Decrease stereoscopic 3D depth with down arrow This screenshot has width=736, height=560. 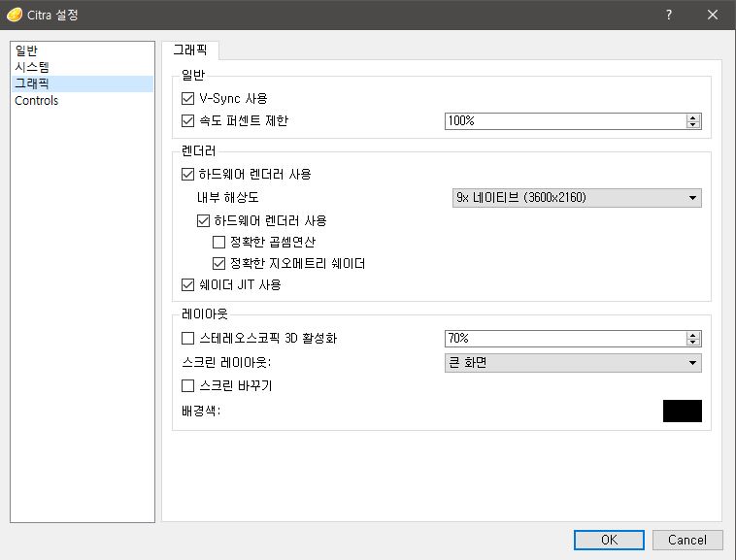point(692,343)
